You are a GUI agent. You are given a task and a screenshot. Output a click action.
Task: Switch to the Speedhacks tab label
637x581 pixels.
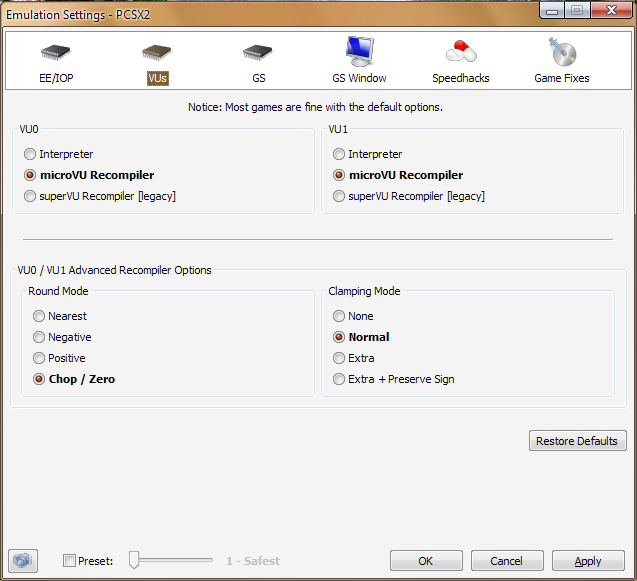click(461, 78)
